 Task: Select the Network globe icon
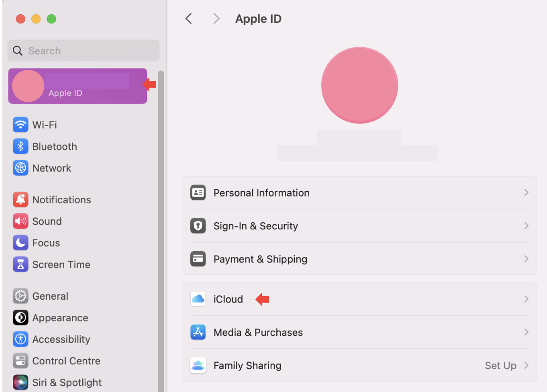point(20,168)
